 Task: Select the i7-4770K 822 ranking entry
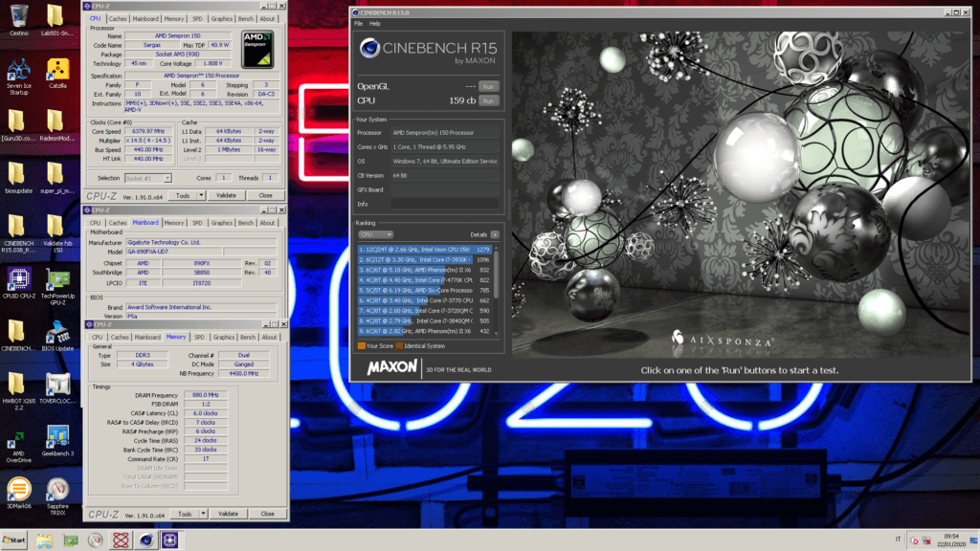coord(425,280)
